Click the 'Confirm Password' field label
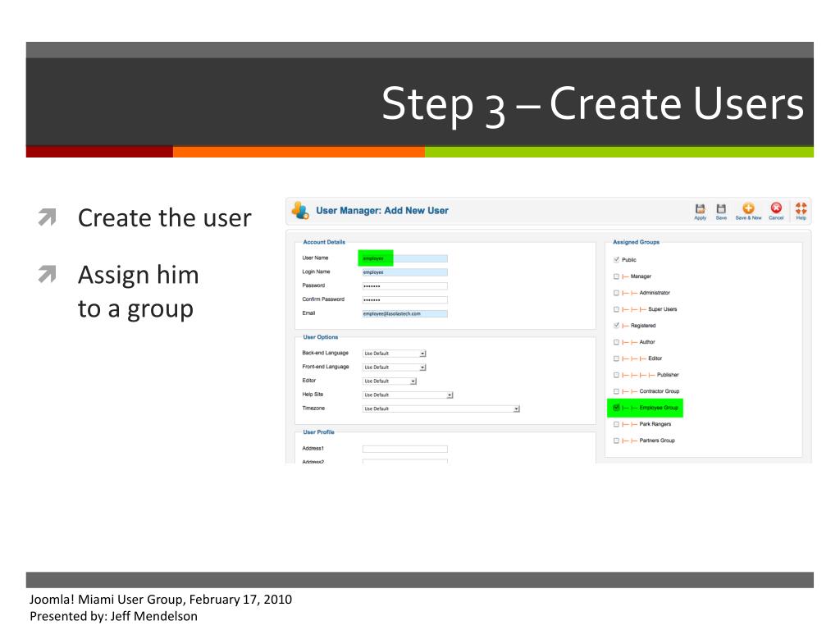 coord(323,299)
